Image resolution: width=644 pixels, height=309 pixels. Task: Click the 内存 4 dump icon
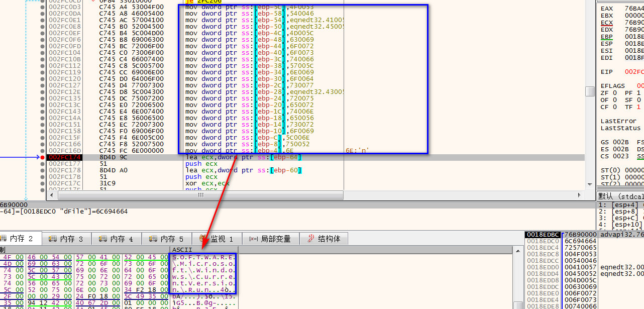[103, 239]
